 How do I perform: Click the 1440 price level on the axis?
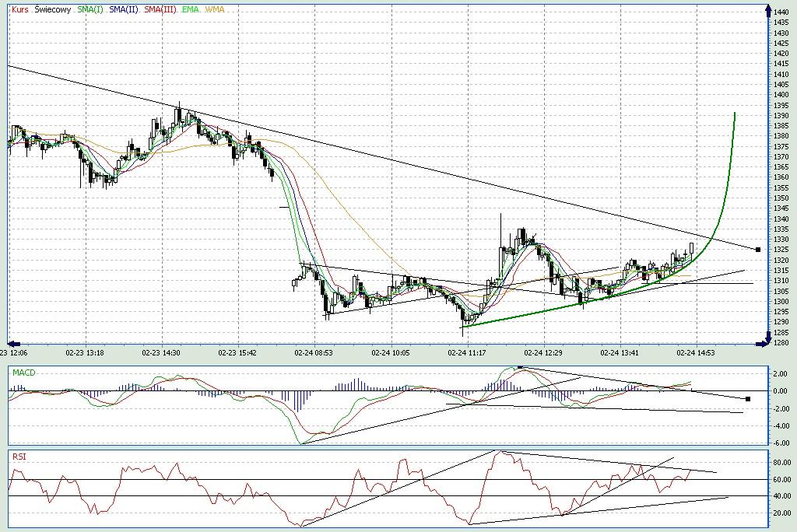(x=781, y=12)
